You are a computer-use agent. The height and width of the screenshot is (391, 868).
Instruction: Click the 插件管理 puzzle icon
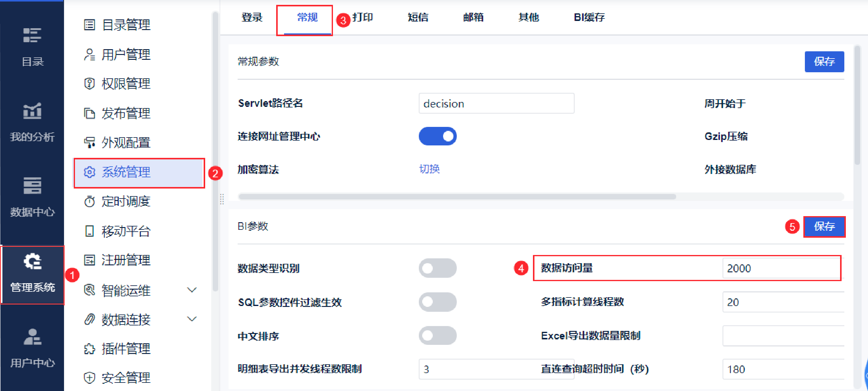[x=89, y=349]
